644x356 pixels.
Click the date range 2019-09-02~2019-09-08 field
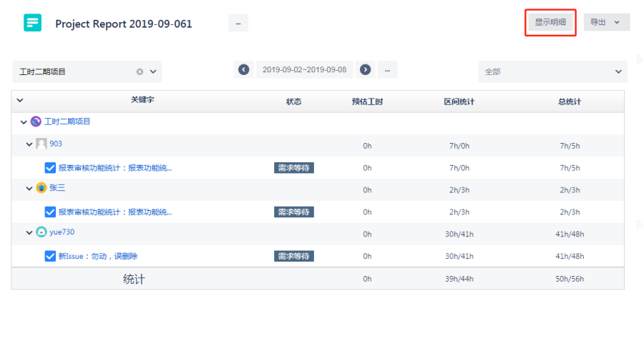(x=304, y=69)
